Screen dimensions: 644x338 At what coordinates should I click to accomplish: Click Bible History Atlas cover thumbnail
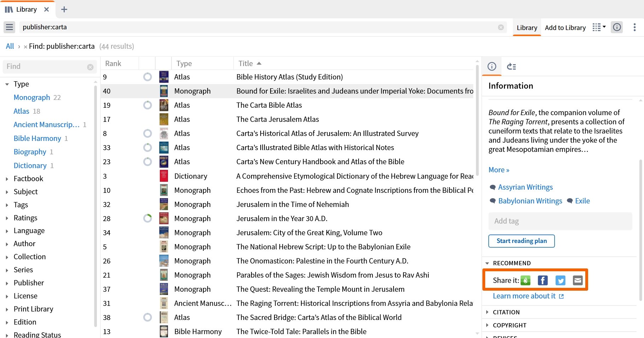164,77
